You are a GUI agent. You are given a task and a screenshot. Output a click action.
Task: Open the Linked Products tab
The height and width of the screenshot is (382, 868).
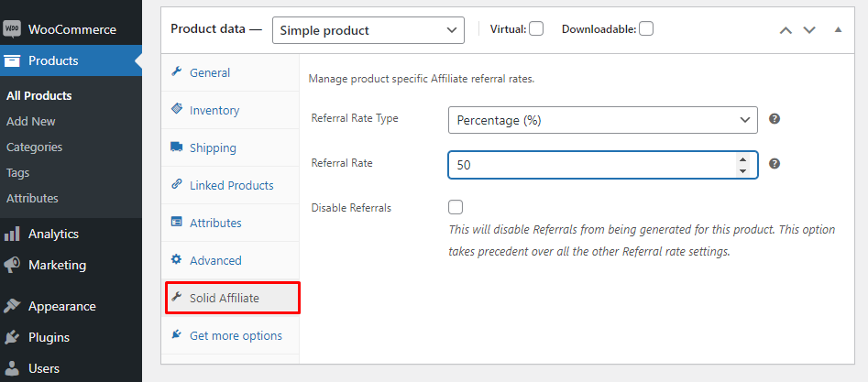[x=231, y=185]
